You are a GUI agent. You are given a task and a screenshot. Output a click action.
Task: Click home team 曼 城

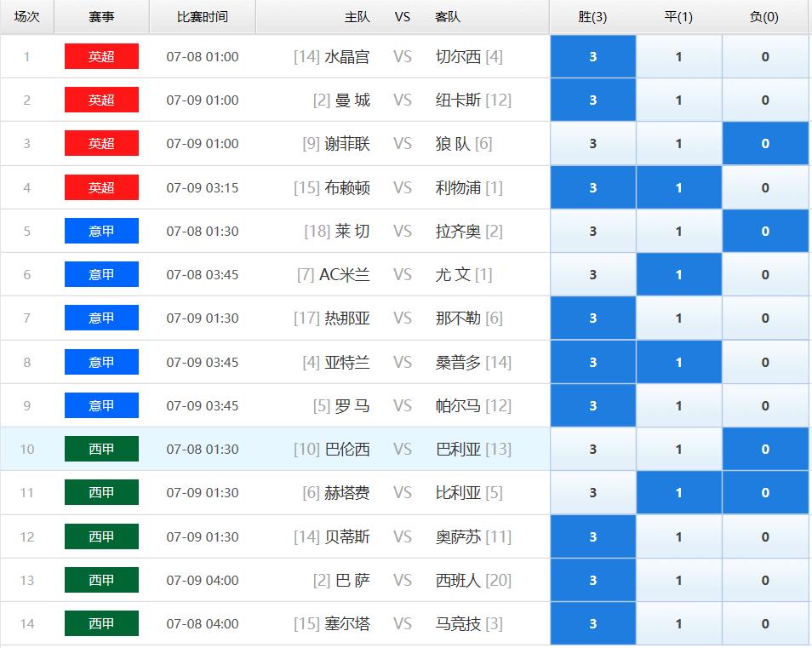click(x=352, y=100)
